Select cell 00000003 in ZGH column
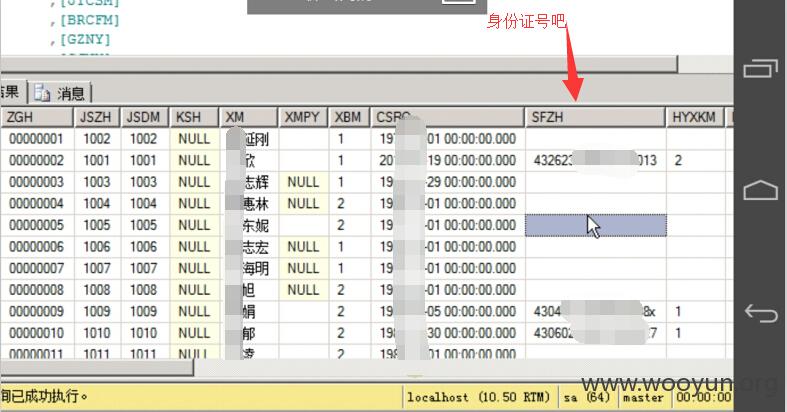 pos(38,182)
